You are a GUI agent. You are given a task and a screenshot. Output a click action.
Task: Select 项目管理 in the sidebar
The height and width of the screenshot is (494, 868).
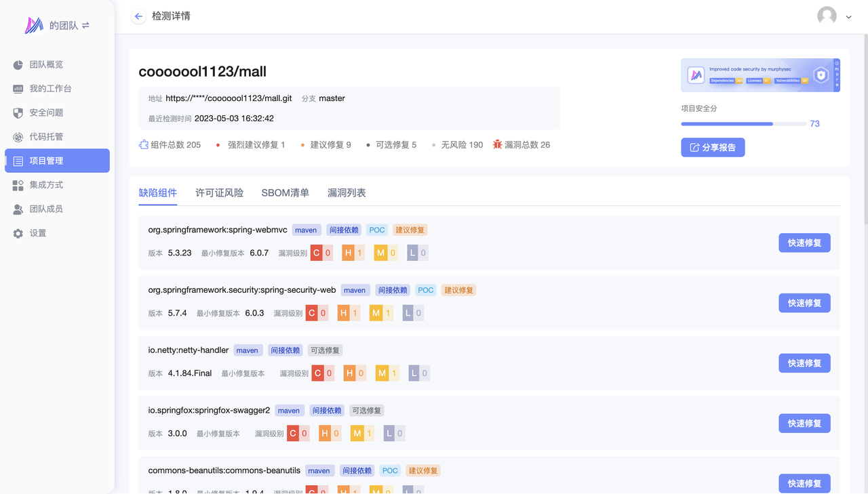57,161
